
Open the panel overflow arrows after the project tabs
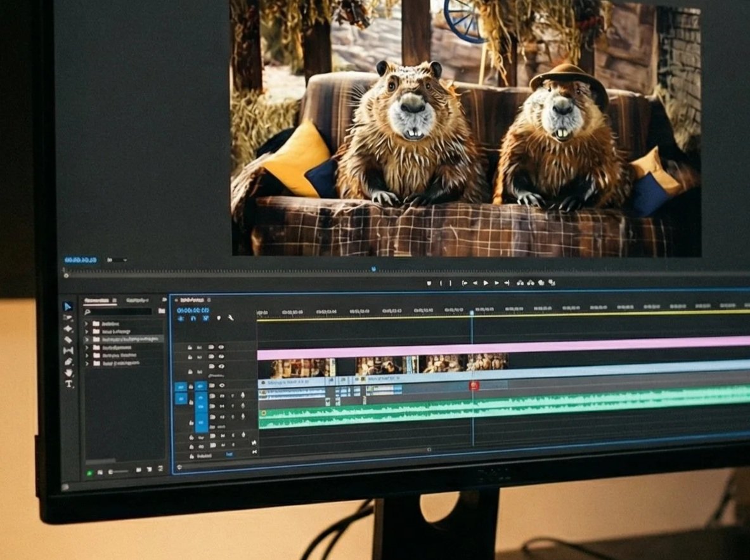click(x=164, y=300)
